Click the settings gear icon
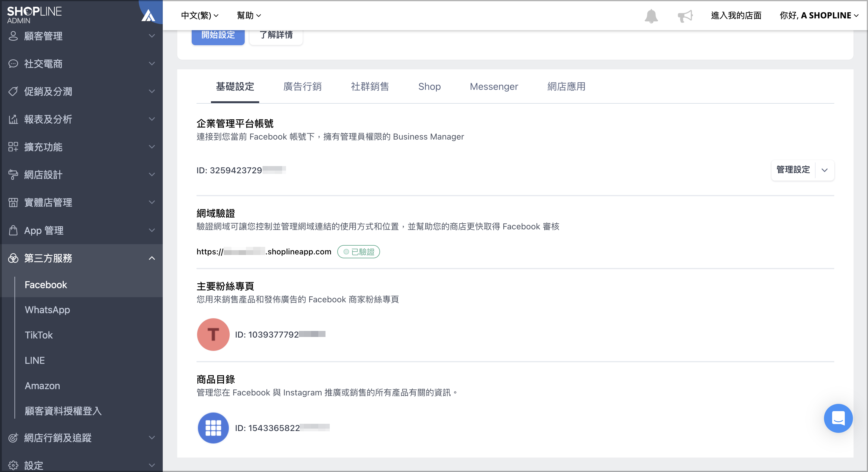 pos(13,465)
